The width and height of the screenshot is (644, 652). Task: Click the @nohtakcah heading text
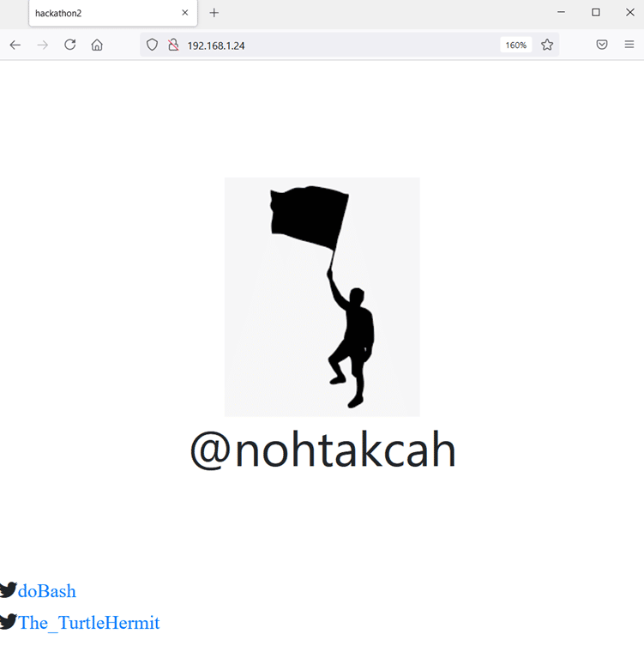click(x=322, y=450)
